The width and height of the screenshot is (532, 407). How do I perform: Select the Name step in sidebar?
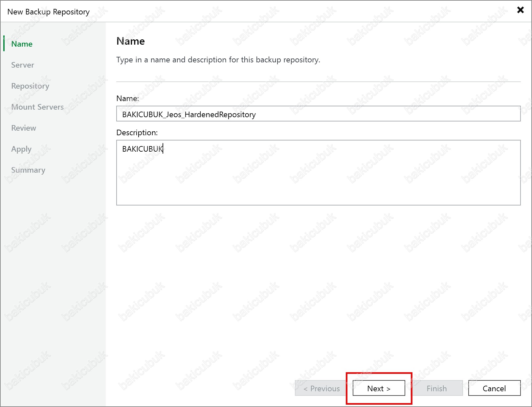(22, 44)
